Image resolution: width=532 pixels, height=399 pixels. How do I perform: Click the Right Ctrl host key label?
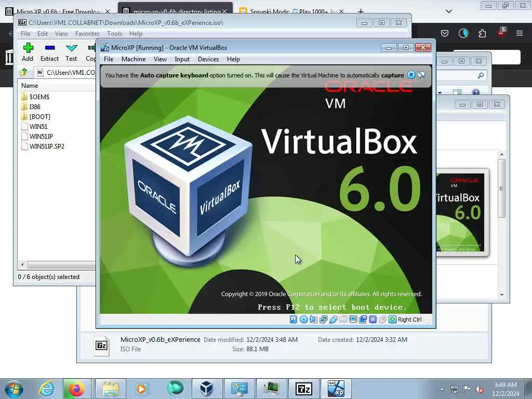409,320
